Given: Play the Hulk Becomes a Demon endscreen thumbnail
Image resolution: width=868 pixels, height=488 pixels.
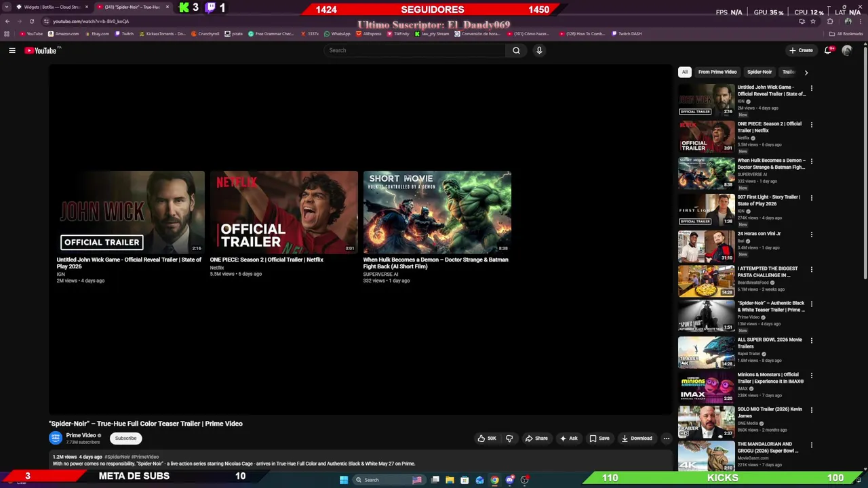Looking at the screenshot, I should point(437,212).
